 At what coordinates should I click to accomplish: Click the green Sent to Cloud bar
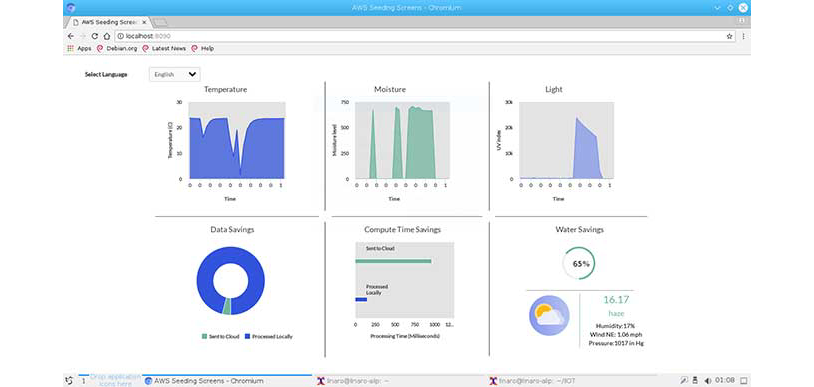pos(394,261)
